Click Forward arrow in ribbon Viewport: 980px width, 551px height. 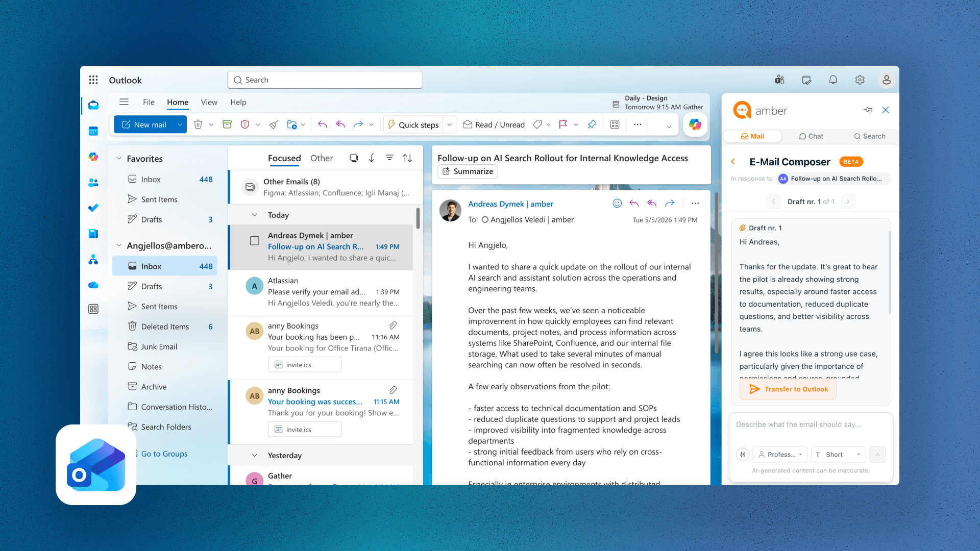[x=358, y=124]
